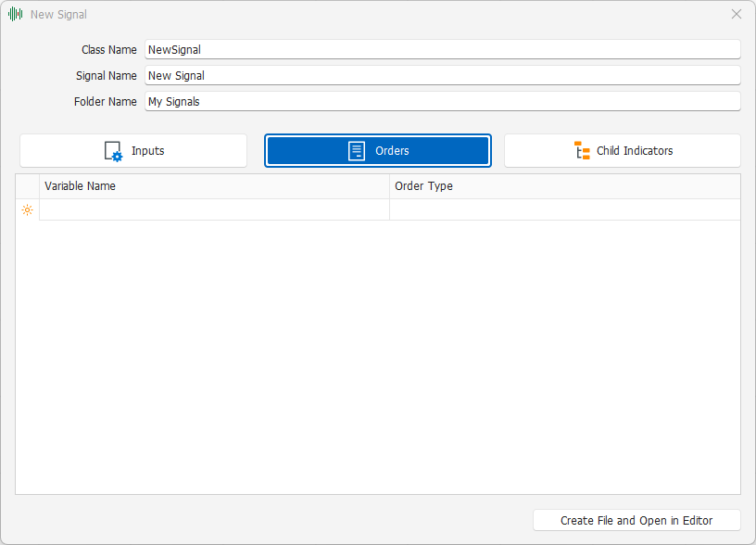This screenshot has width=756, height=545.
Task: Click the empty Variable Name cell in the new row
Action: coord(215,209)
